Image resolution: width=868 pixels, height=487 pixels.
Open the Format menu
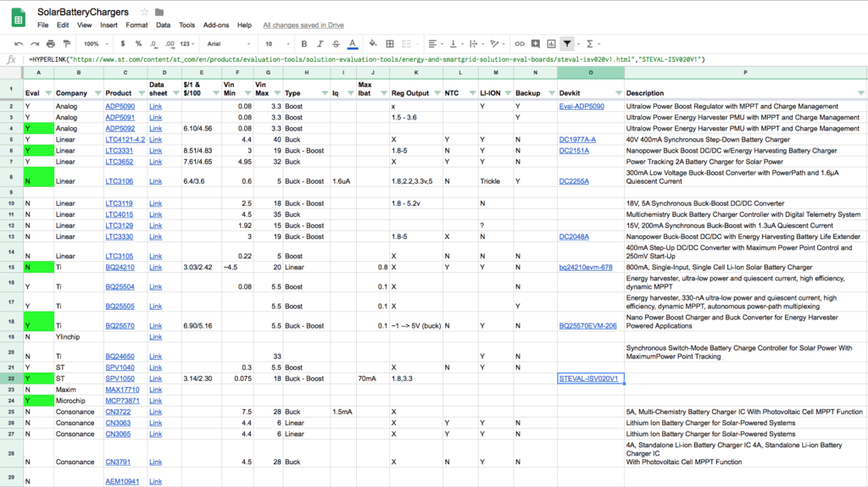tap(136, 25)
